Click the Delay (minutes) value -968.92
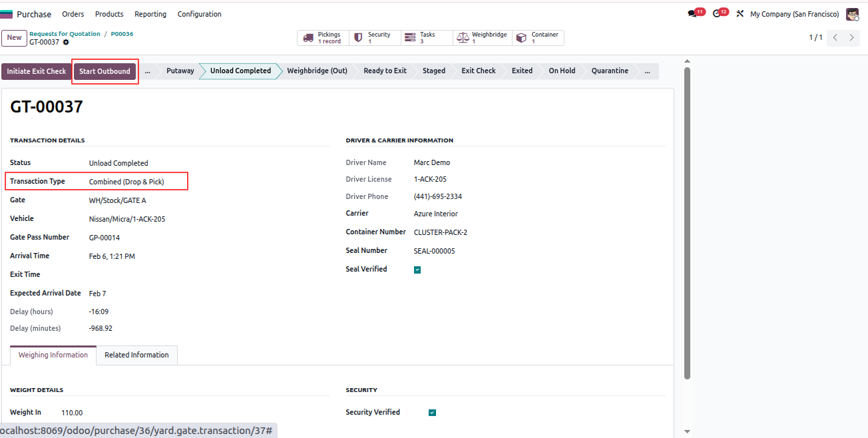Viewport: 868px width, 438px height. tap(101, 328)
